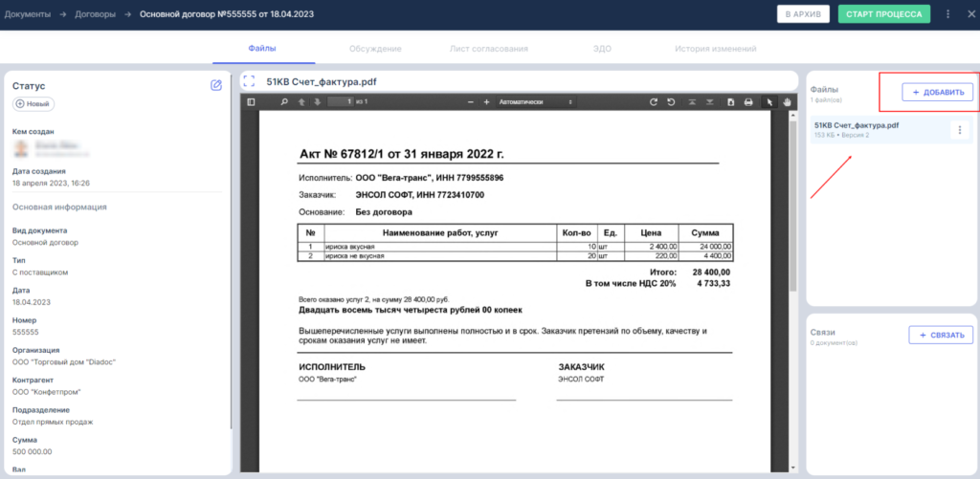Go to Договоры breadcrumb

(95, 13)
